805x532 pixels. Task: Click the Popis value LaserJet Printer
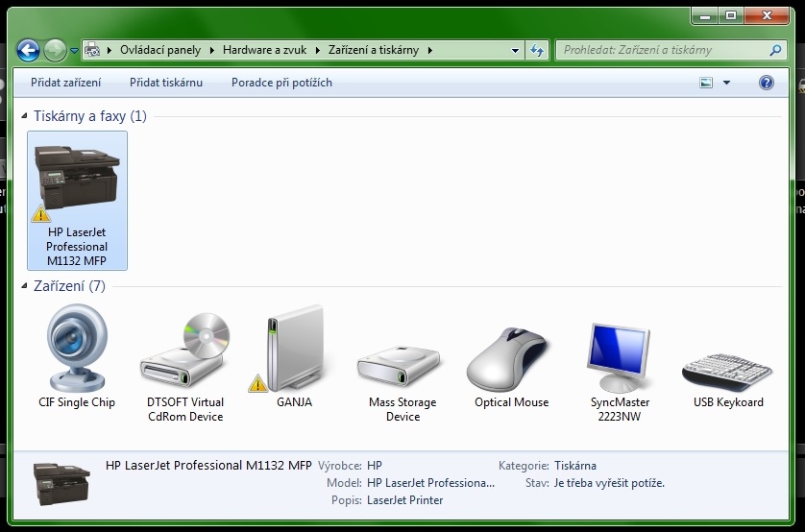click(404, 500)
